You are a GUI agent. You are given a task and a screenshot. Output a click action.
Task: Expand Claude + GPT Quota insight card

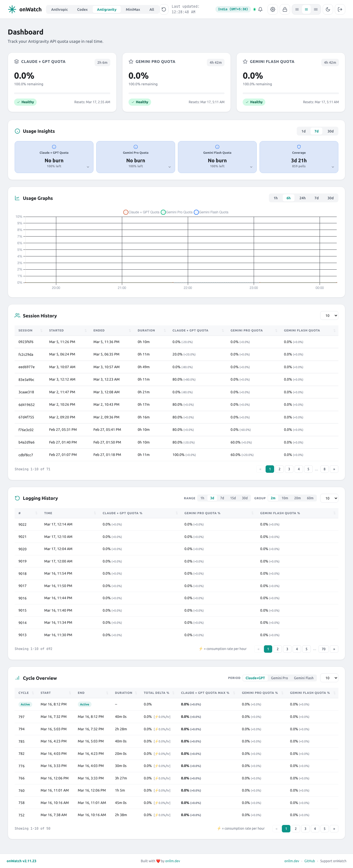(54, 157)
